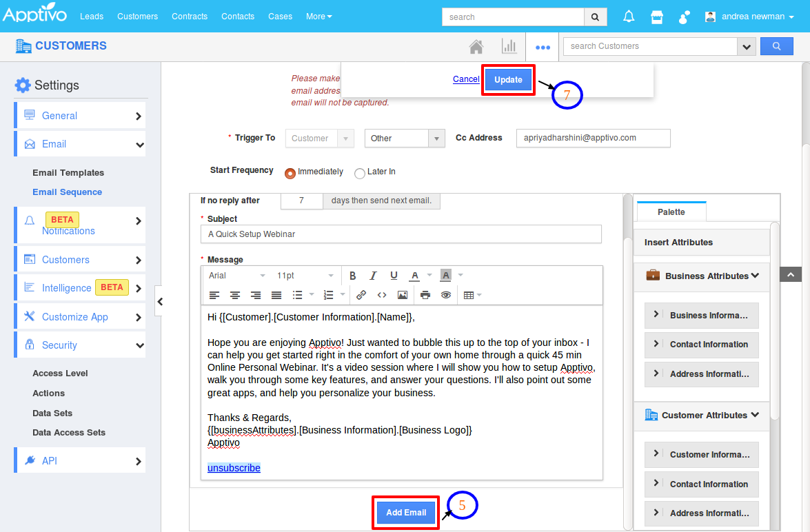The image size is (810, 532).
Task: Click text color A button
Action: point(414,276)
